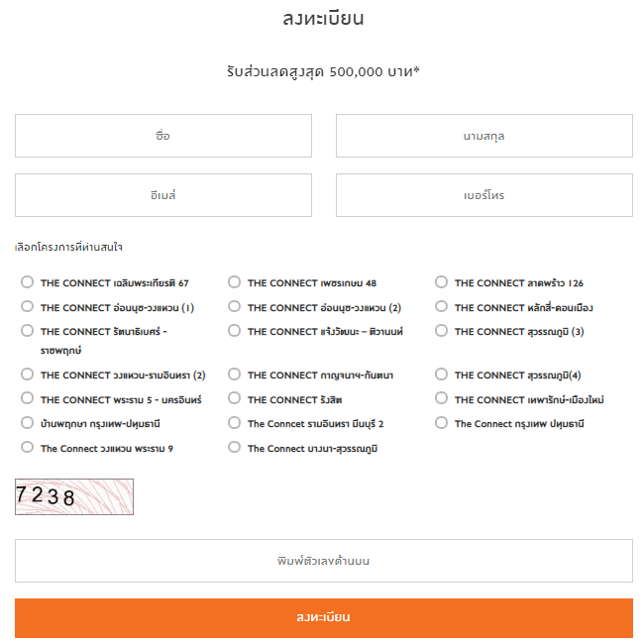Click the เบอร์โทร phone number field

click(x=483, y=195)
